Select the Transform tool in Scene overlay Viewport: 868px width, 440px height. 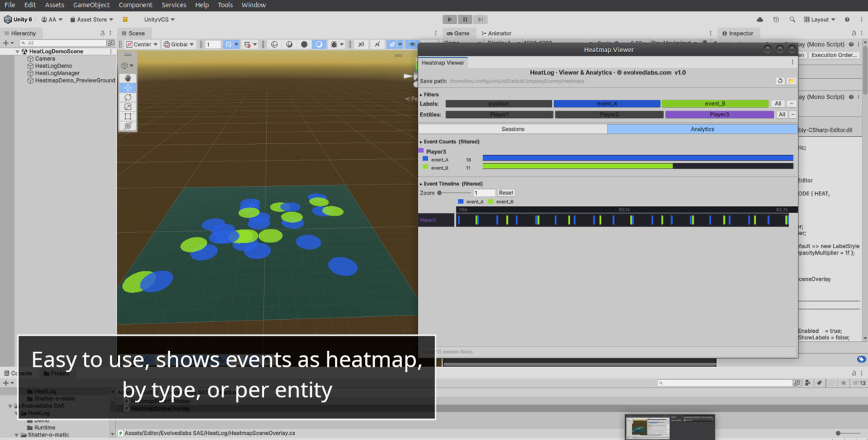click(128, 125)
